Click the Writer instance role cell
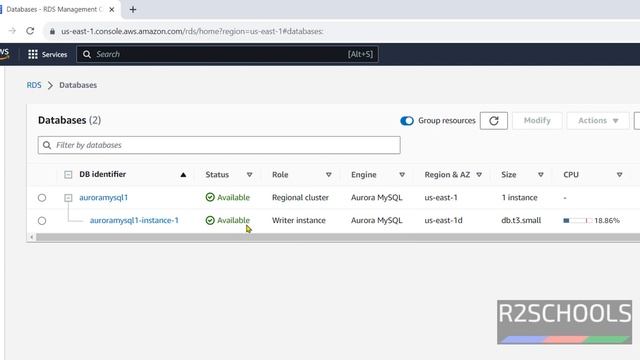 (x=299, y=220)
